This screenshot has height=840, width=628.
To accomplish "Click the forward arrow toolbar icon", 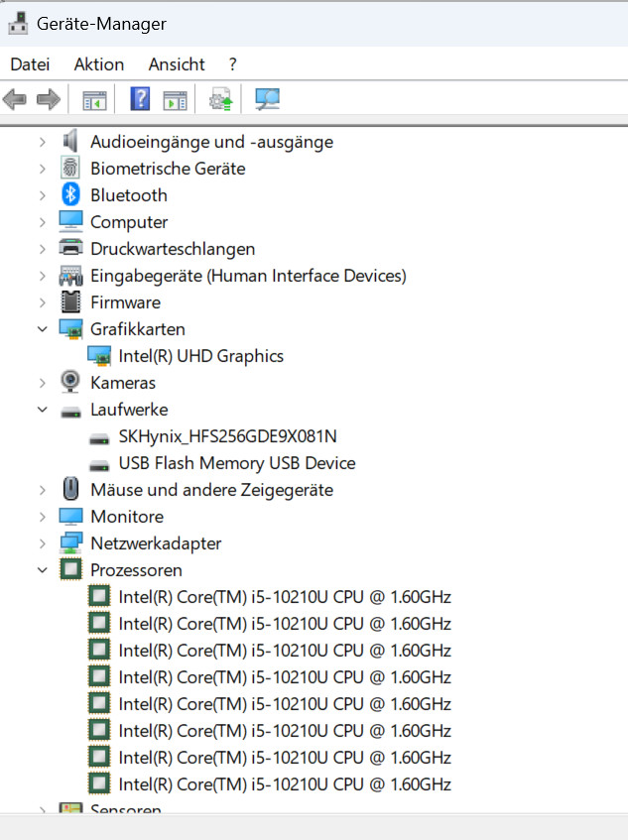I will [x=48, y=99].
